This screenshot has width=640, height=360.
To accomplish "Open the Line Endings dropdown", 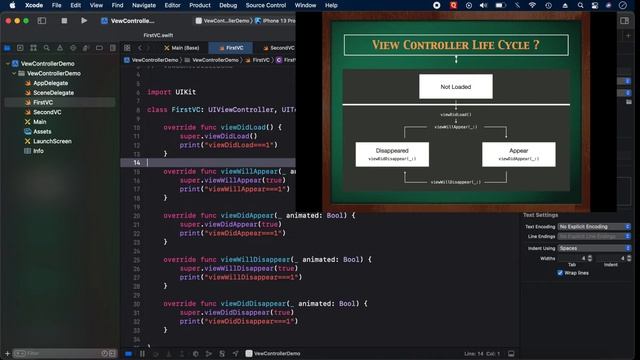I will (x=594, y=236).
